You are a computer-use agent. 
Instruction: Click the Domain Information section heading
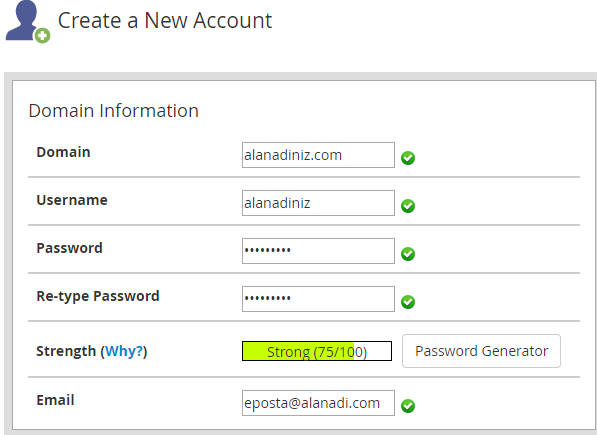[113, 111]
